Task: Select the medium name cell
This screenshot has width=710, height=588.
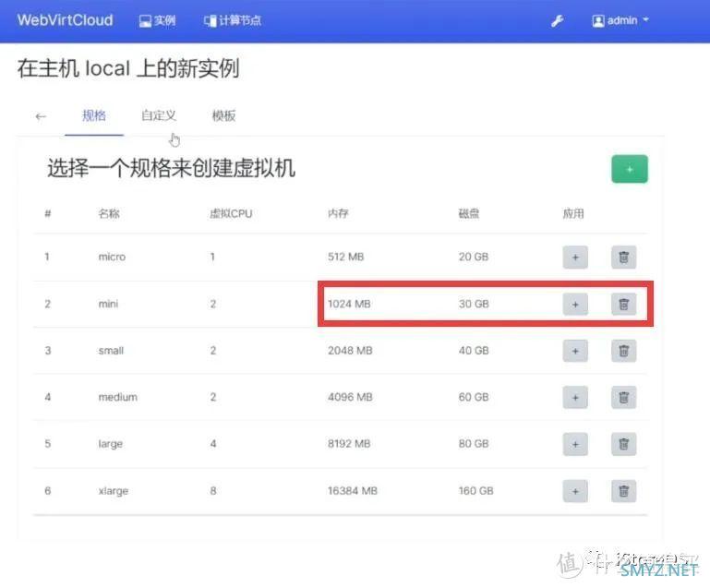Action: click(x=118, y=397)
